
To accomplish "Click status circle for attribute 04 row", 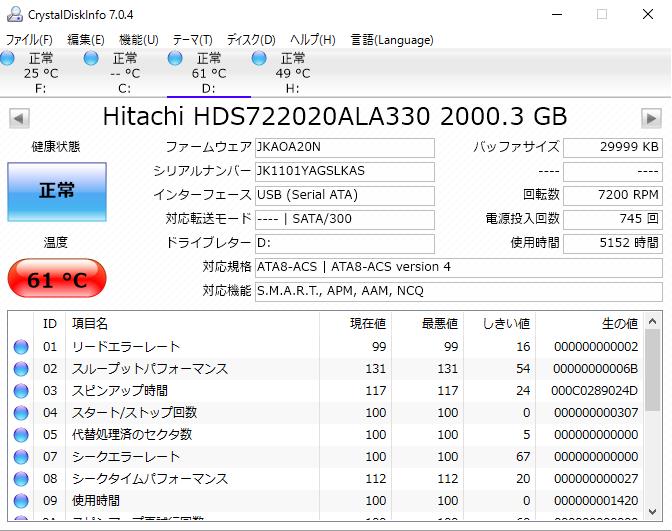I will 21,413.
